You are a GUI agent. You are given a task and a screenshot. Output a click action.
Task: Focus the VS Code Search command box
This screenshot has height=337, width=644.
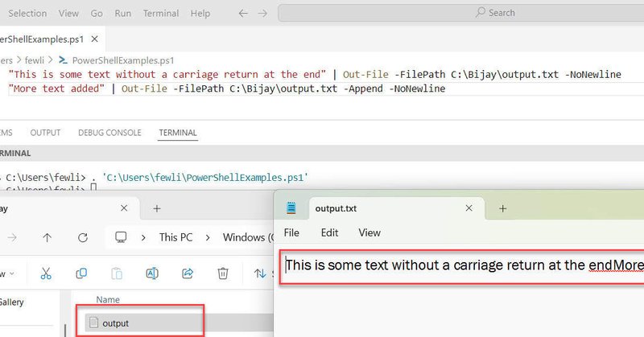pos(460,13)
